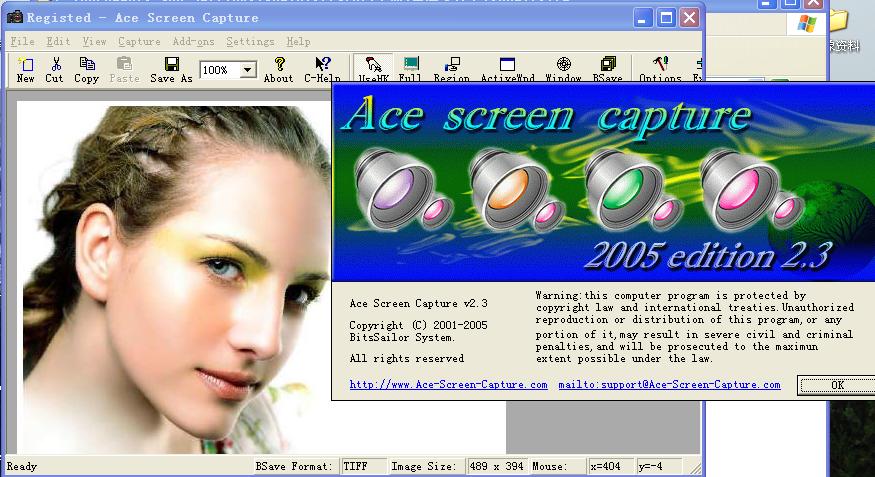The image size is (875, 477).
Task: Click the 489 x 394 image size value
Action: (496, 466)
